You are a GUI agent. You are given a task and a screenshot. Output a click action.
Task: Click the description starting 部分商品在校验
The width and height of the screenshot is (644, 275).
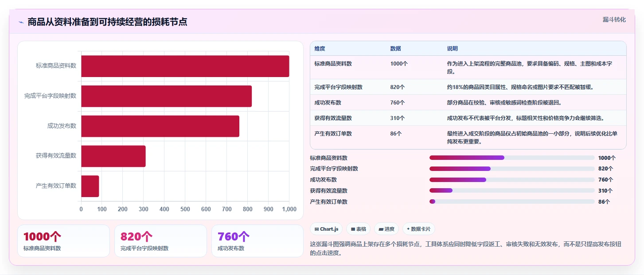[504, 103]
